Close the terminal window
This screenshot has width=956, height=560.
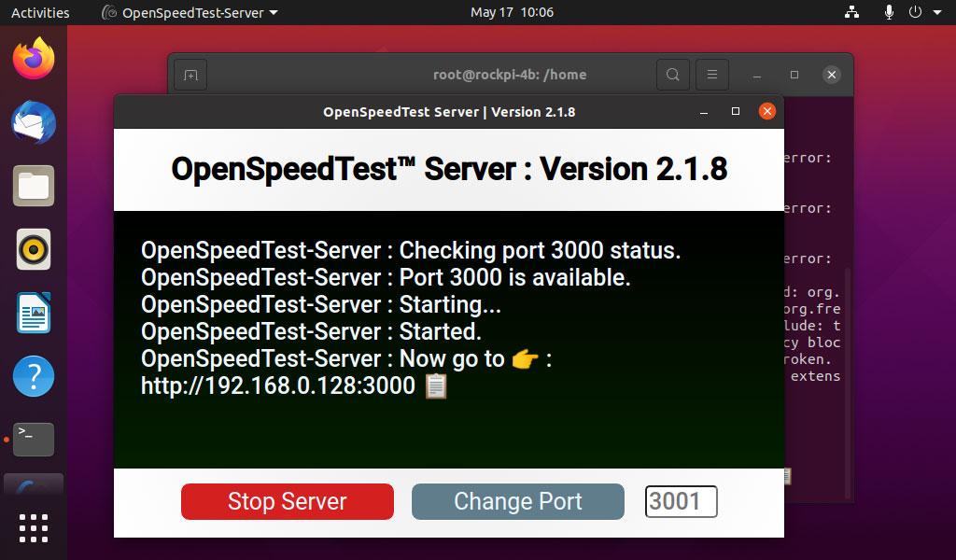pyautogui.click(x=832, y=75)
